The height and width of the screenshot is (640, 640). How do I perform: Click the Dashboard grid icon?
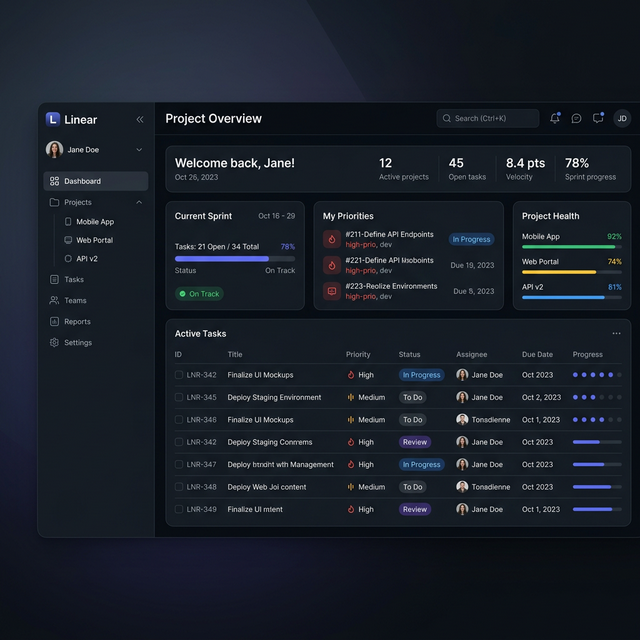click(x=54, y=181)
